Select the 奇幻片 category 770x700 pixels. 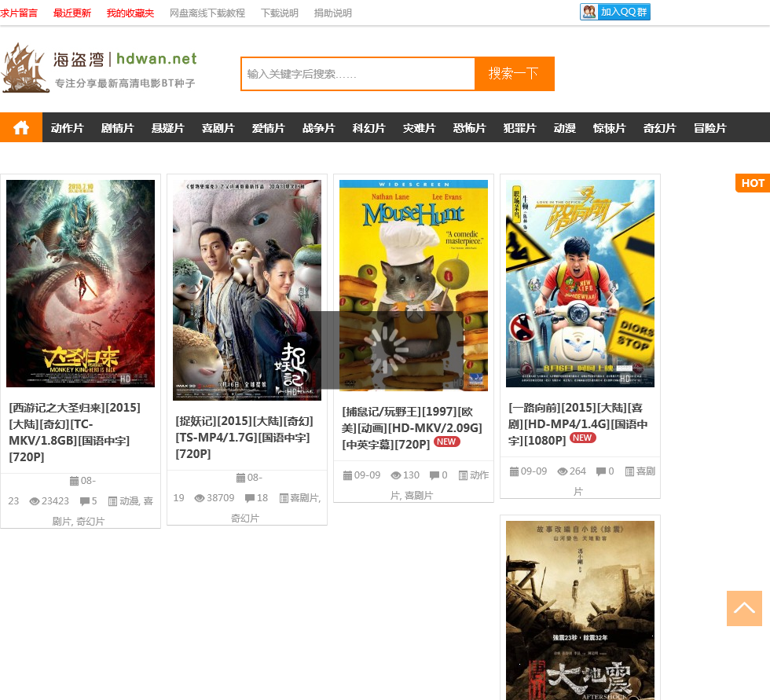[x=660, y=128]
